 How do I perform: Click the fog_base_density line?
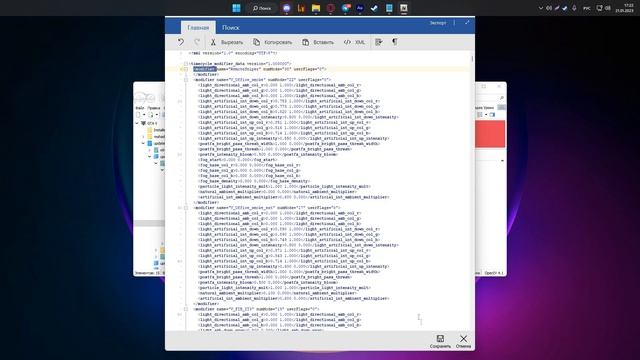pos(254,181)
